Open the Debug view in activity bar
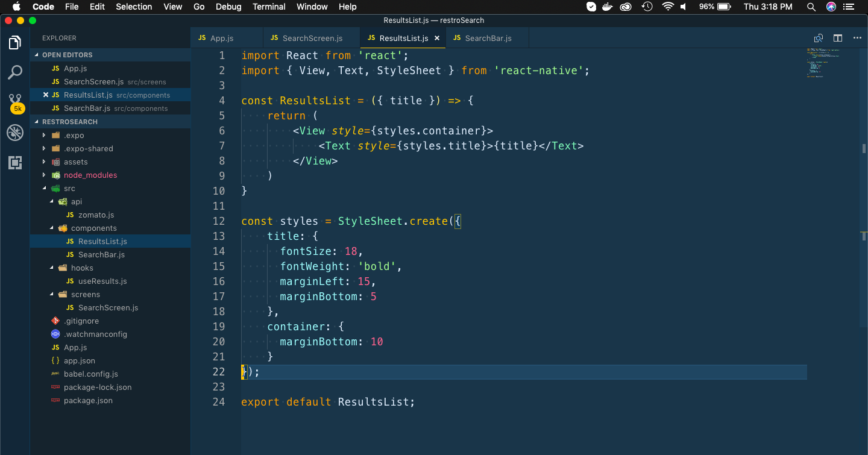The height and width of the screenshot is (455, 868). click(15, 133)
